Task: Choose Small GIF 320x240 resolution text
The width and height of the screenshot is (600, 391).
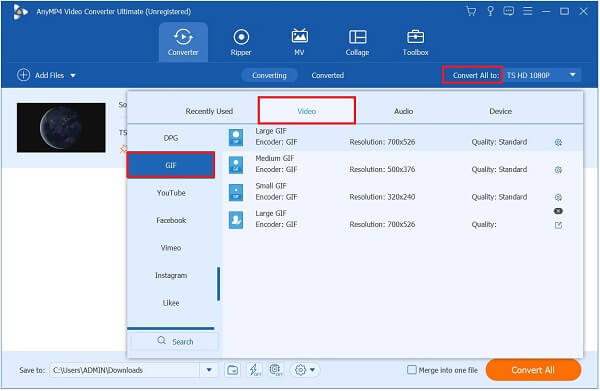Action: click(x=382, y=197)
